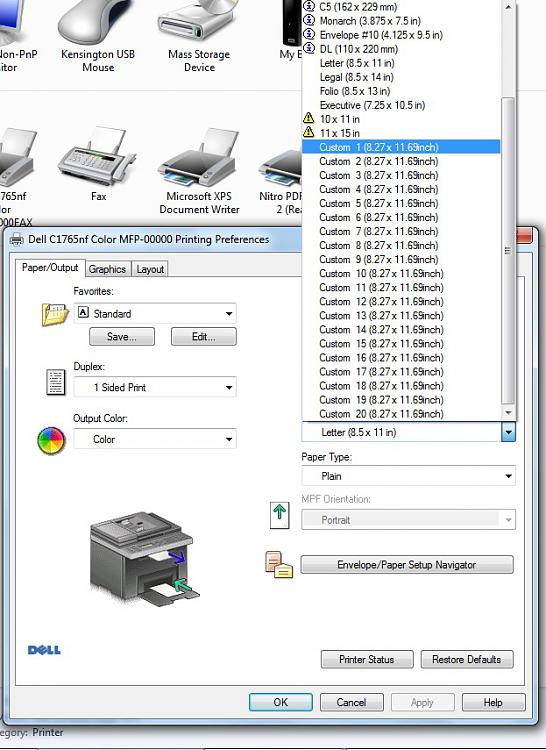Switch to the Graphics tab
The height and width of the screenshot is (750, 546).
[107, 269]
